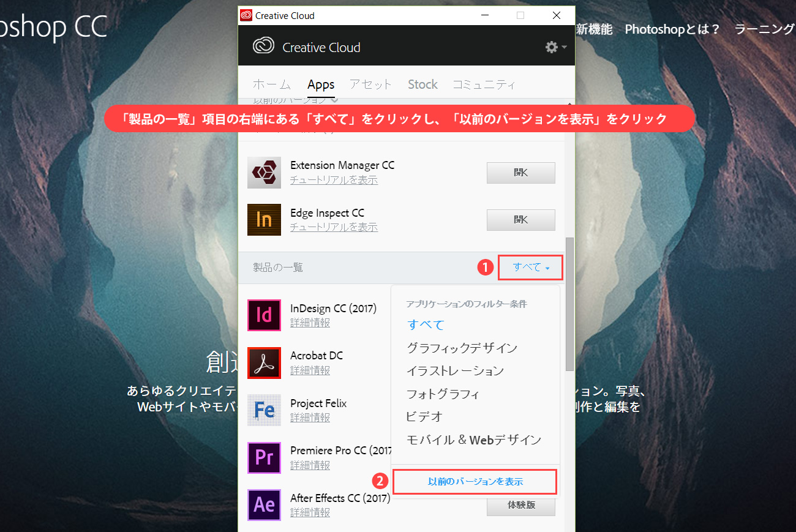Viewport: 796px width, 532px height.
Task: Select フォトグラフィ filter option
Action: (443, 394)
